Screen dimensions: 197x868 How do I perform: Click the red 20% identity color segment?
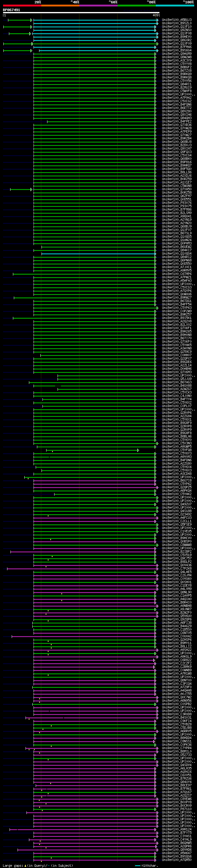(x=22, y=6)
